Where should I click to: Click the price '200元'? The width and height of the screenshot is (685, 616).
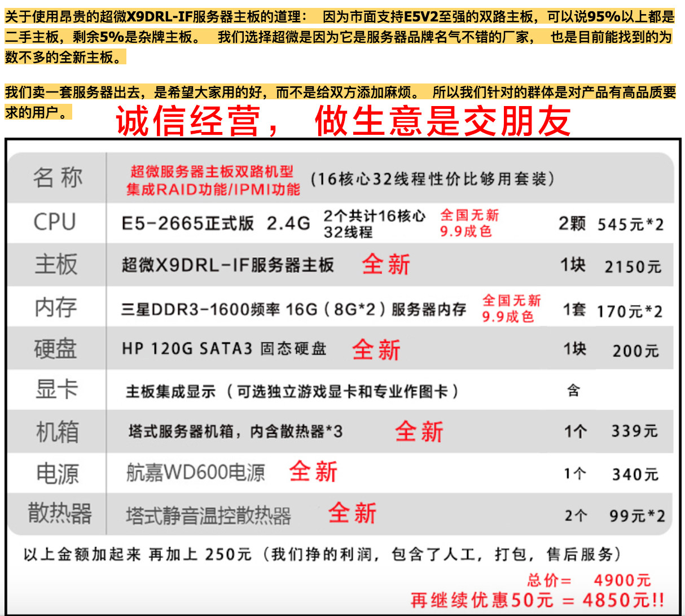(635, 351)
